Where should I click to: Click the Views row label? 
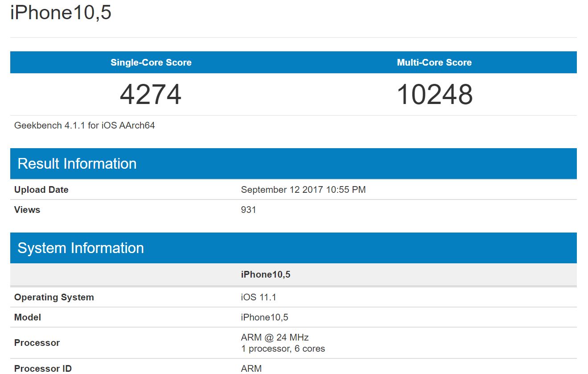click(27, 210)
